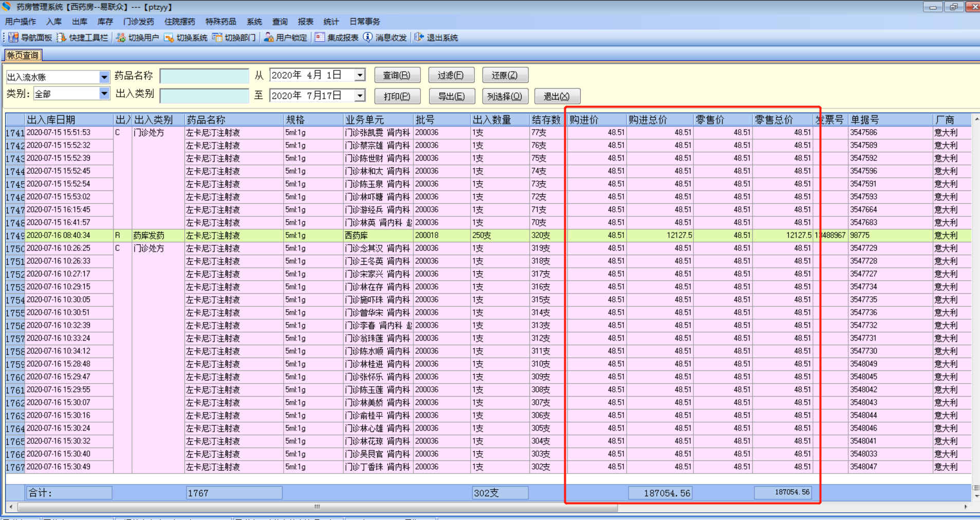Click the 302支 total quantity in footer

click(x=500, y=493)
